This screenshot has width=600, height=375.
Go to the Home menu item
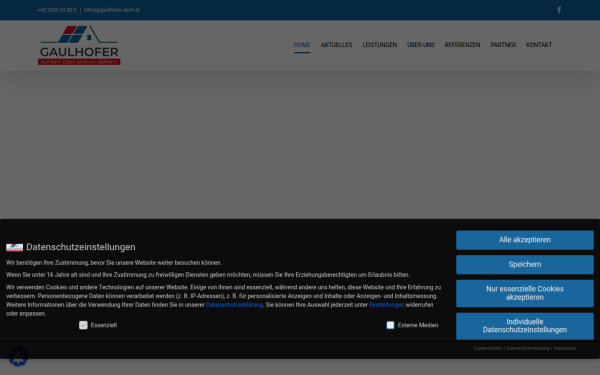(302, 45)
